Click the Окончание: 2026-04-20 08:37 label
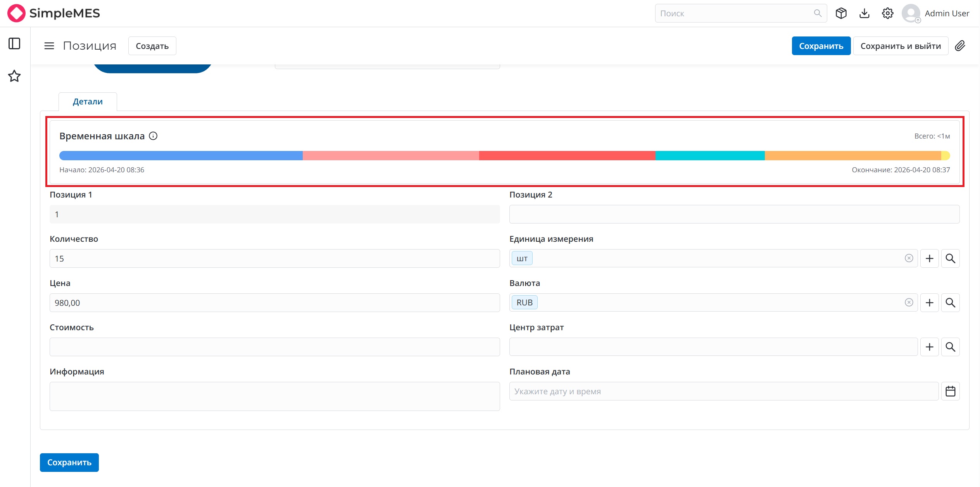The width and height of the screenshot is (980, 487). [901, 170]
